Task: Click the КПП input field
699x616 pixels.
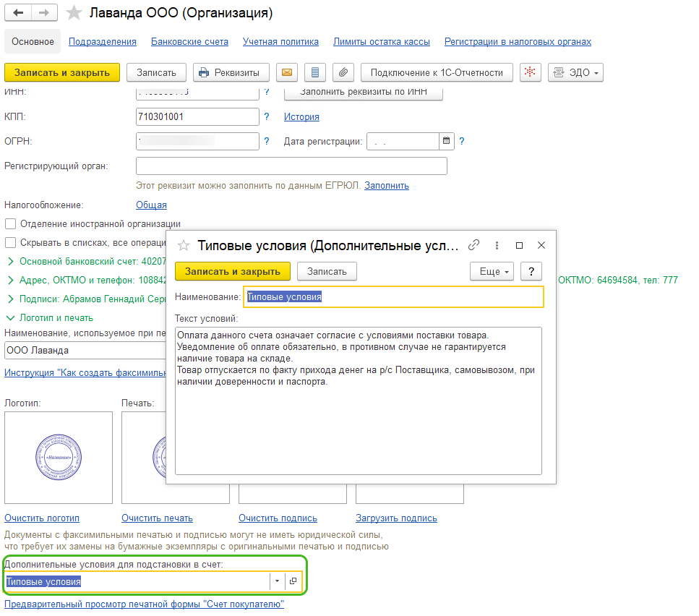Action: 197,117
